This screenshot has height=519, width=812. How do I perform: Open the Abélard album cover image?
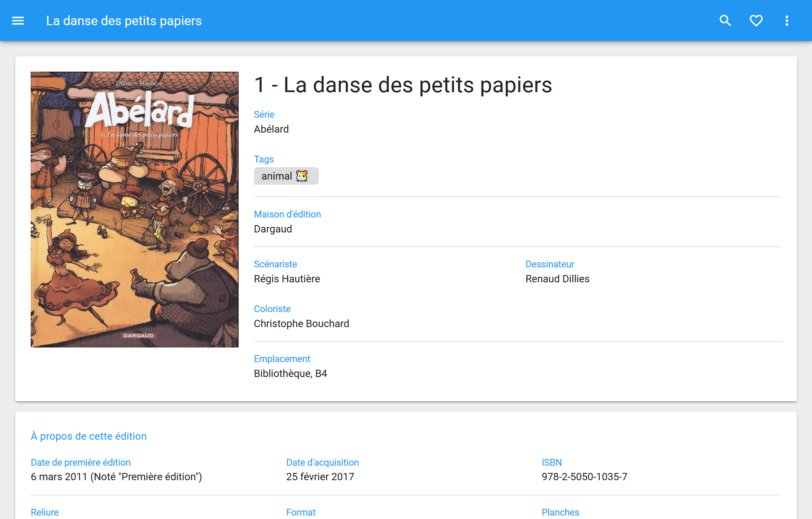tap(135, 209)
